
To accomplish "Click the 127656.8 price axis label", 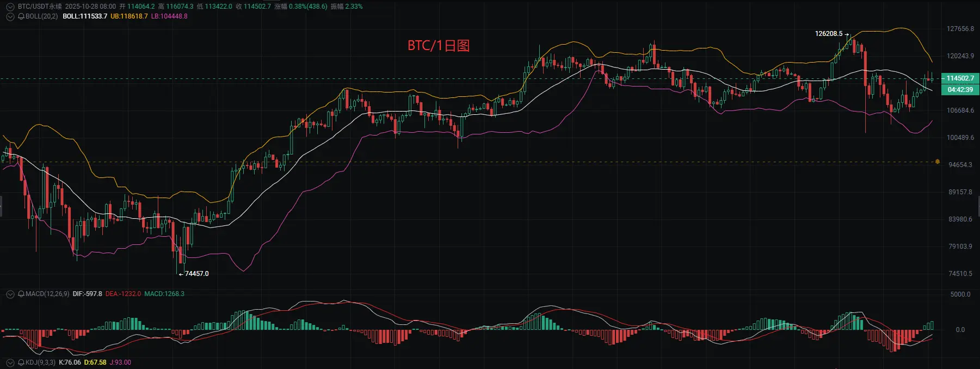I will 960,29.
